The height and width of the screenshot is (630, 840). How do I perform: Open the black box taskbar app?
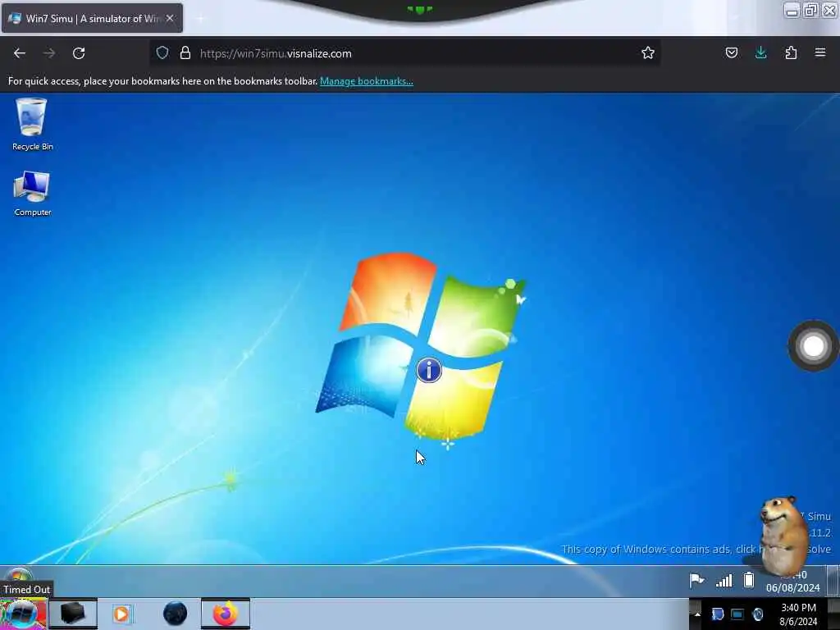click(x=73, y=614)
